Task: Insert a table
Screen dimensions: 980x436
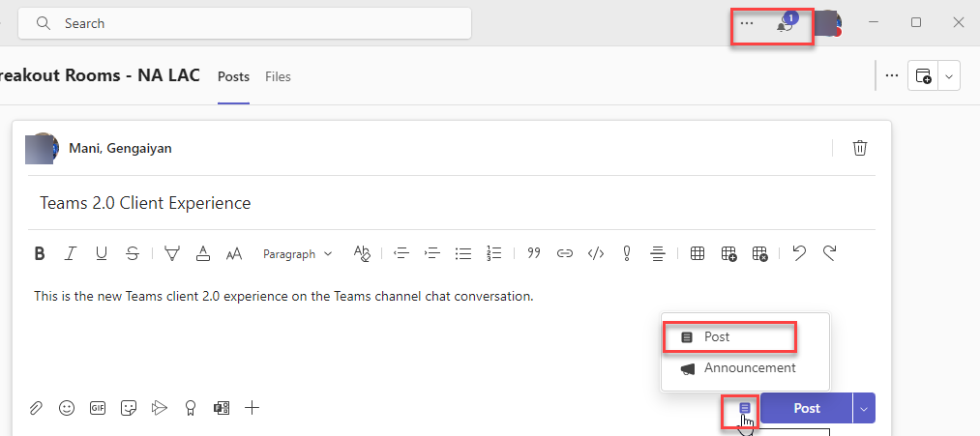Action: (698, 253)
